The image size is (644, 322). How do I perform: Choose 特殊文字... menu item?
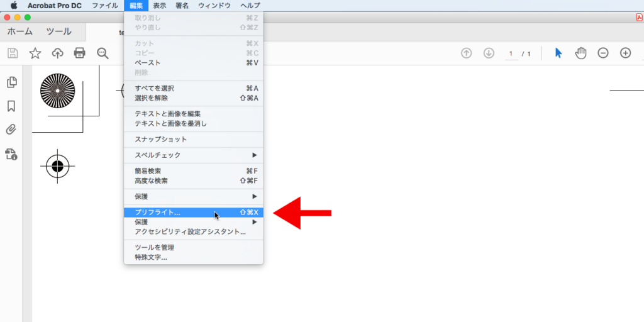pyautogui.click(x=194, y=257)
